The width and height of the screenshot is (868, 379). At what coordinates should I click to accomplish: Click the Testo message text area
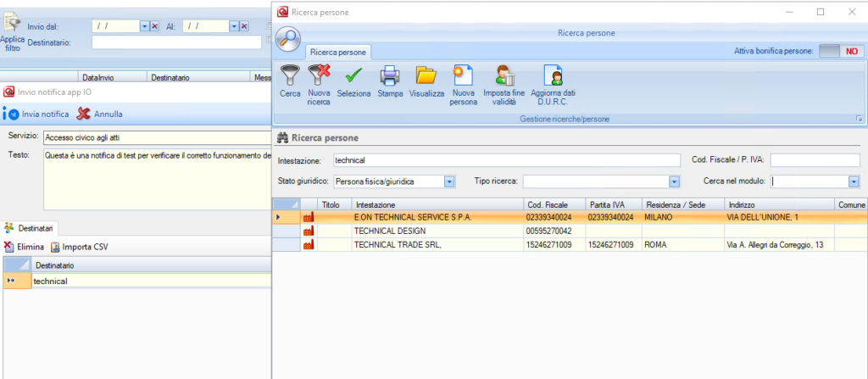[157, 178]
